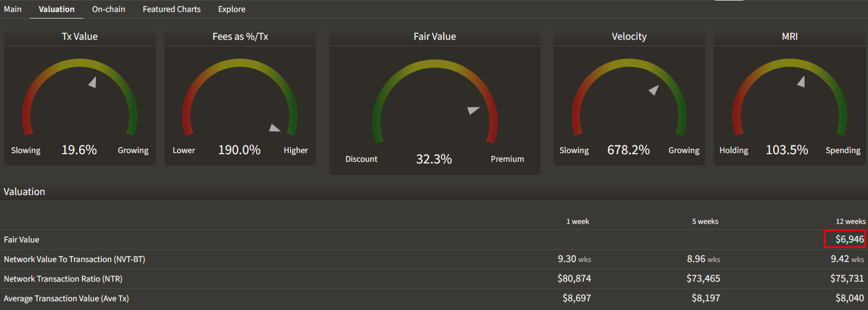Select the highlighted $6,946 Fair Value cell
This screenshot has height=310, width=868.
point(845,239)
